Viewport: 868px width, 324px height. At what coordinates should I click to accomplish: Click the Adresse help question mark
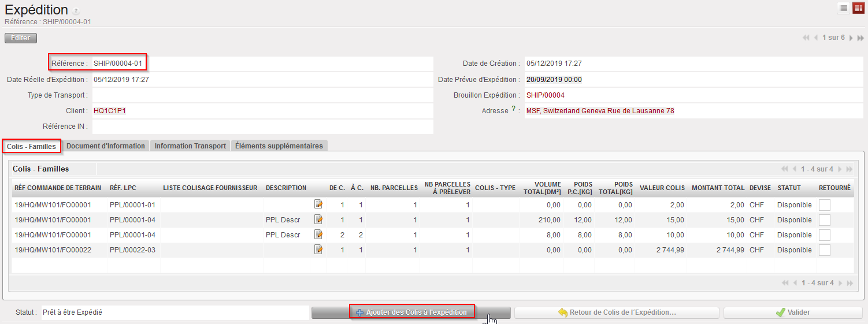pyautogui.click(x=513, y=109)
